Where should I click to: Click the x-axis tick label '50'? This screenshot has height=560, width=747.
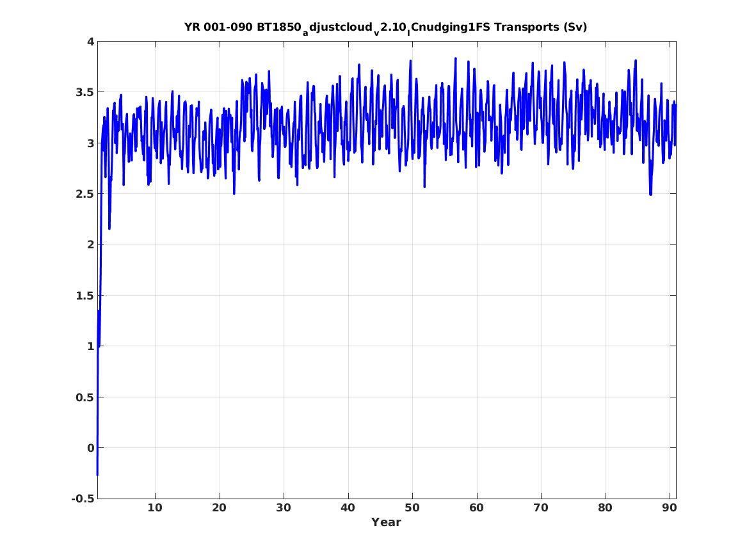[412, 508]
